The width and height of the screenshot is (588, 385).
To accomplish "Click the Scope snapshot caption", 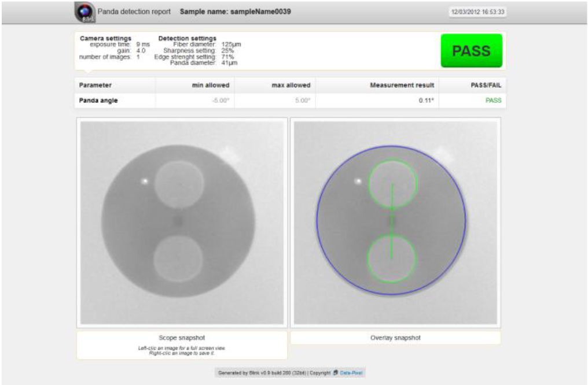I will [182, 337].
